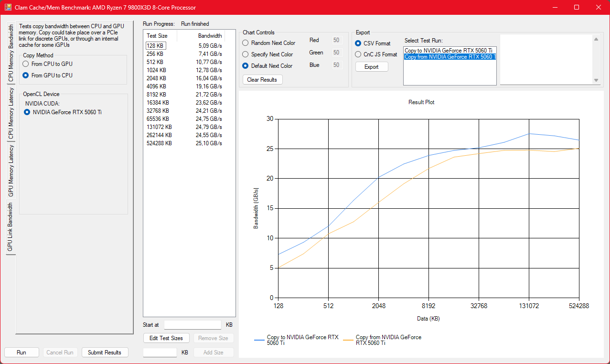The width and height of the screenshot is (610, 364).
Task: Click the blue 'Copy to' legend entry
Action: pos(296,340)
